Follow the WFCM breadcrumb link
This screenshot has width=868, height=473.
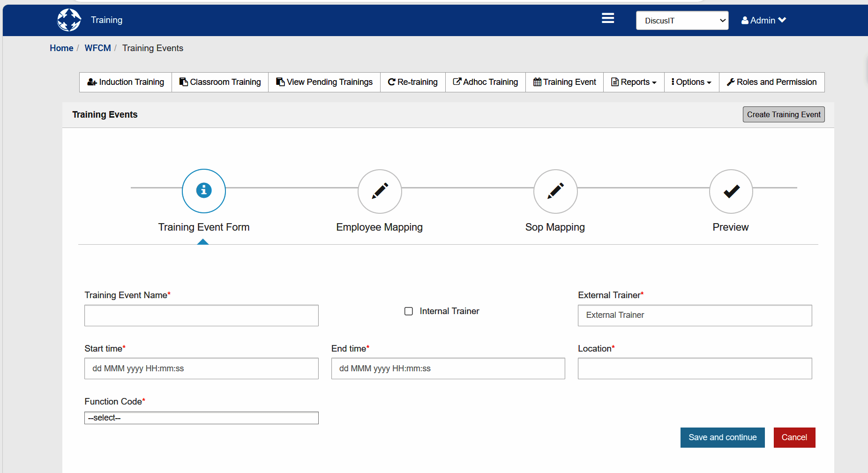click(97, 48)
